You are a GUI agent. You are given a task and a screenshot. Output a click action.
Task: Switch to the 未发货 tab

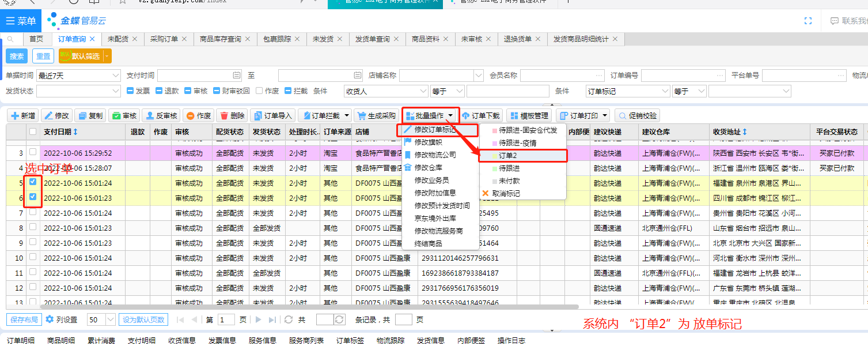click(323, 39)
